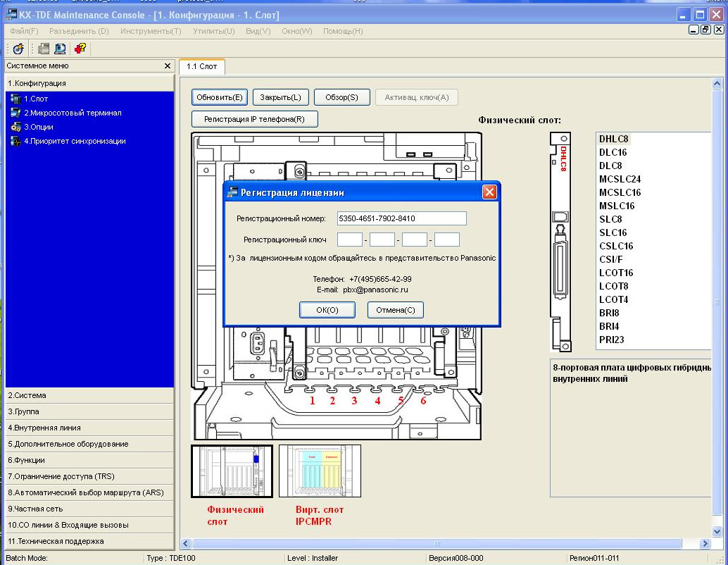Select MCSLC24 in the card list
This screenshot has height=565, width=728.
click(x=620, y=179)
